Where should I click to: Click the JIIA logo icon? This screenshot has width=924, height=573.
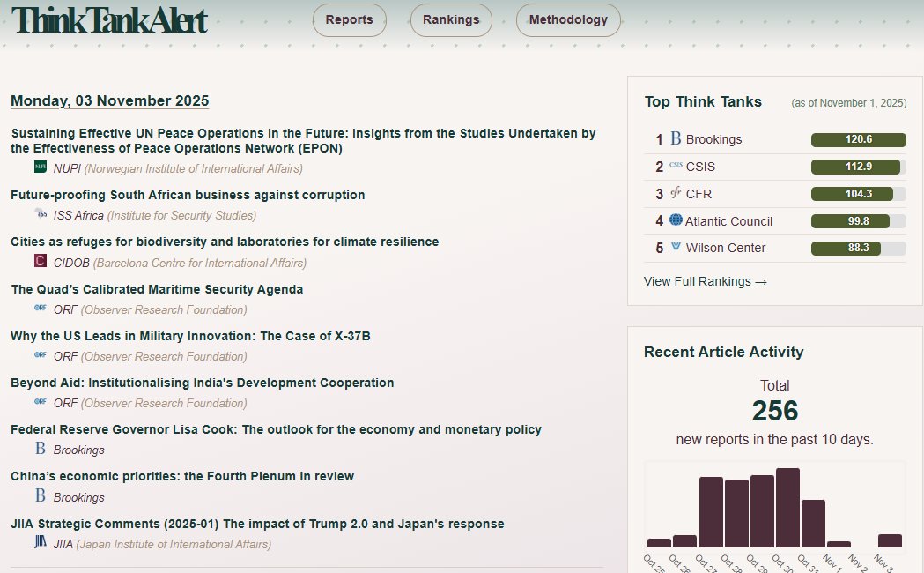tap(40, 542)
